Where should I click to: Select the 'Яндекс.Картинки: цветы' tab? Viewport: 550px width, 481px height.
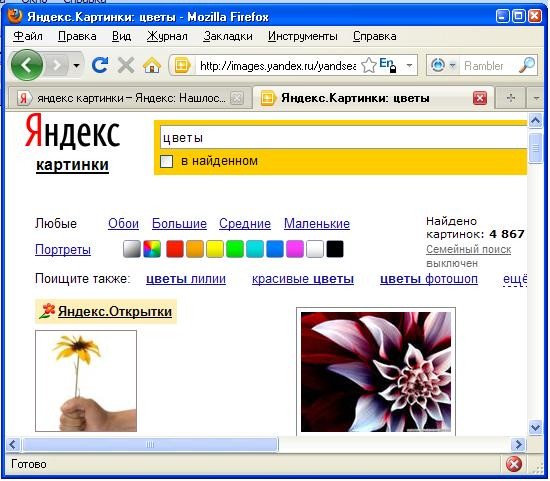373,98
